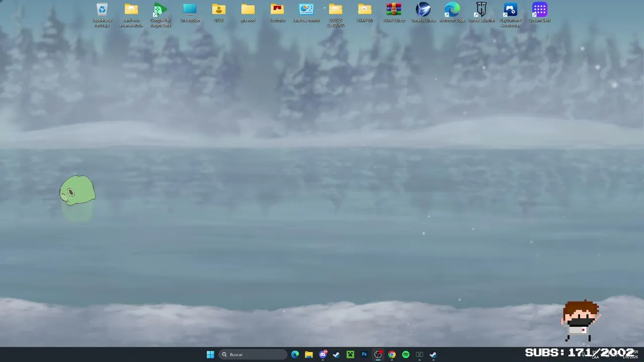Open Photoshop from the taskbar
The height and width of the screenshot is (362, 644).
(364, 354)
